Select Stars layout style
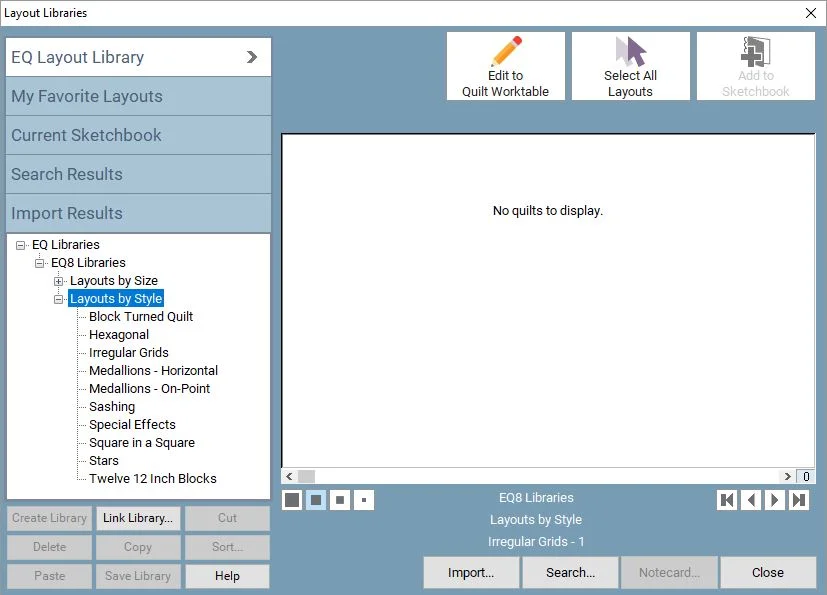Screen dimensions: 827x595 [103, 460]
